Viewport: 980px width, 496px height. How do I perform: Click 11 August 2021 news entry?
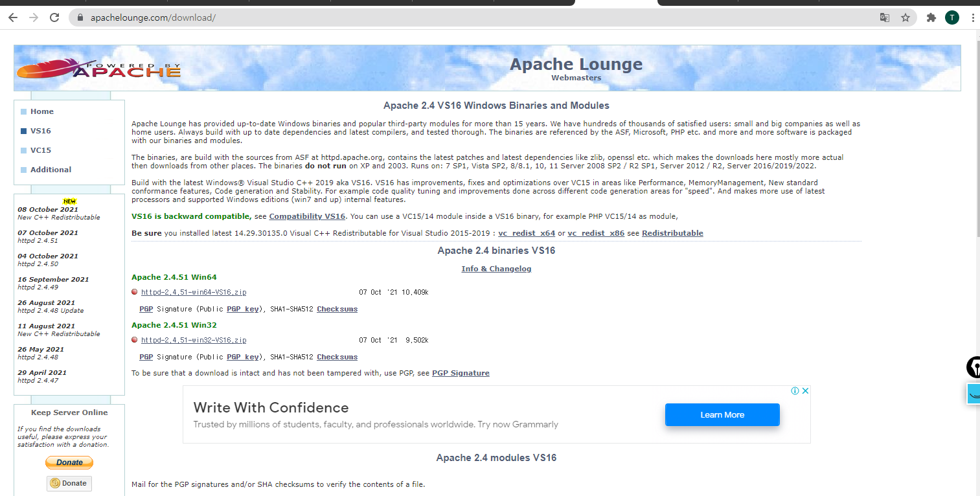59,330
